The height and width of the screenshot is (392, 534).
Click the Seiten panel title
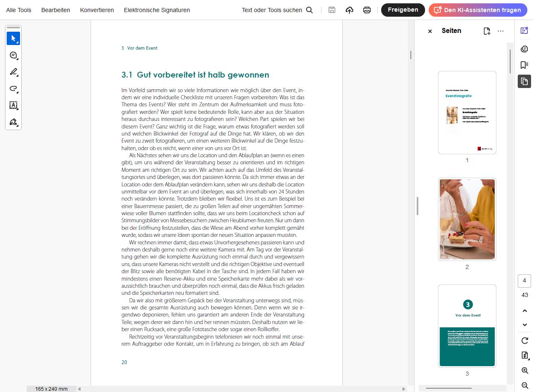451,31
